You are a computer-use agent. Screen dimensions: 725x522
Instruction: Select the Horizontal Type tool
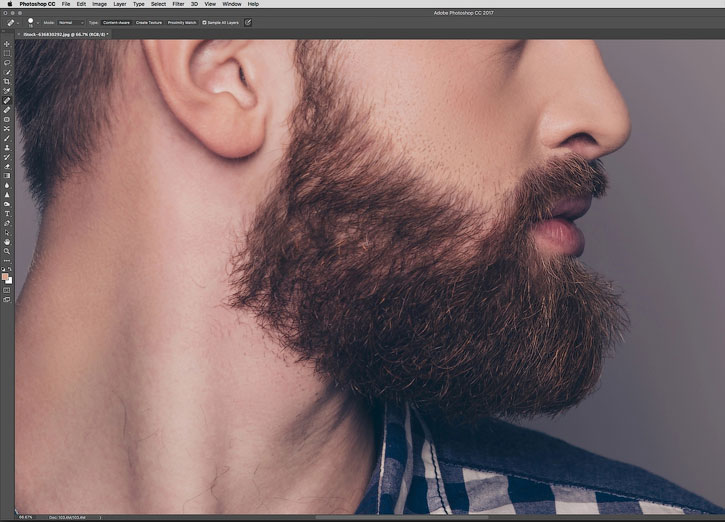(x=7, y=214)
